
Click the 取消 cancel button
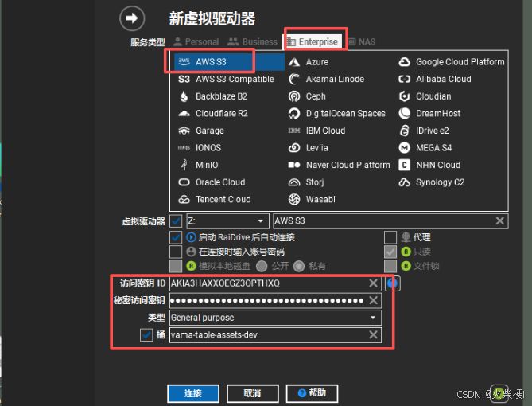tap(252, 393)
